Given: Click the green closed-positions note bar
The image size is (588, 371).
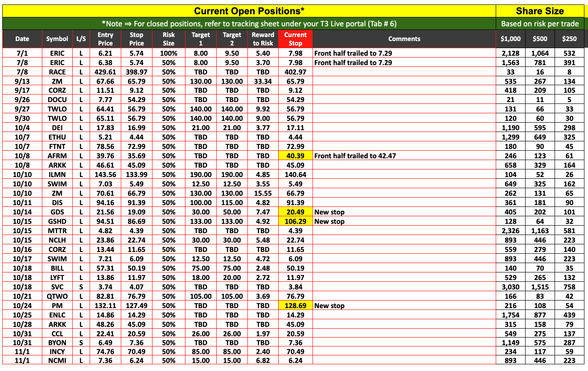Looking at the screenshot, I should tap(249, 24).
